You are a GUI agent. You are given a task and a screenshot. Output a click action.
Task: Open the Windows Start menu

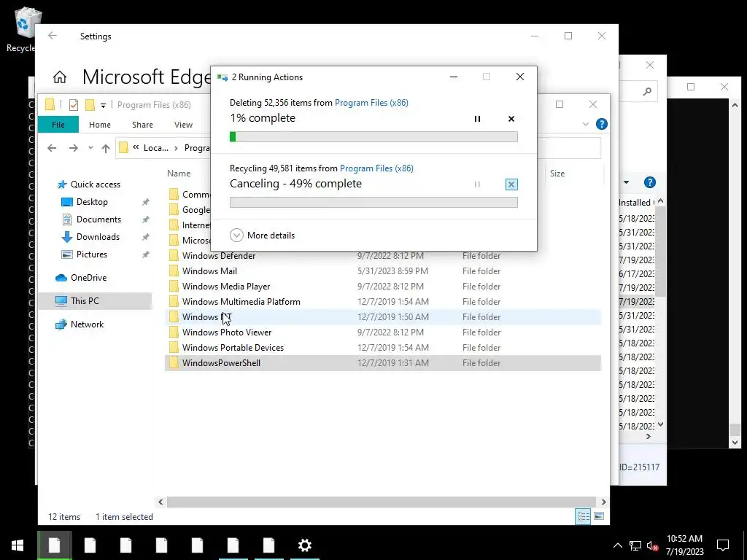(x=18, y=545)
